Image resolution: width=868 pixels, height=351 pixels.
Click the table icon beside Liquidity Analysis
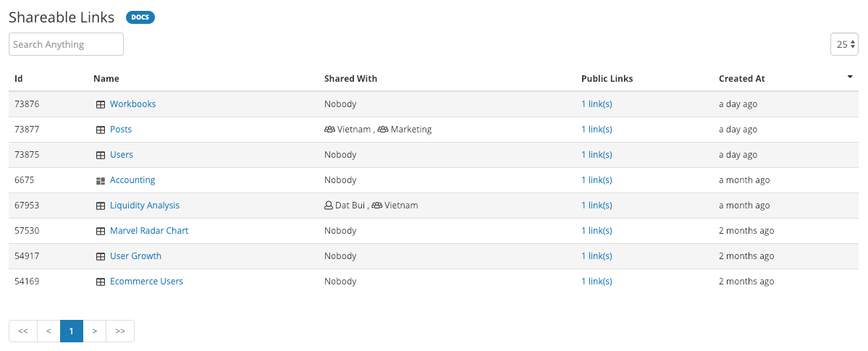tap(101, 206)
